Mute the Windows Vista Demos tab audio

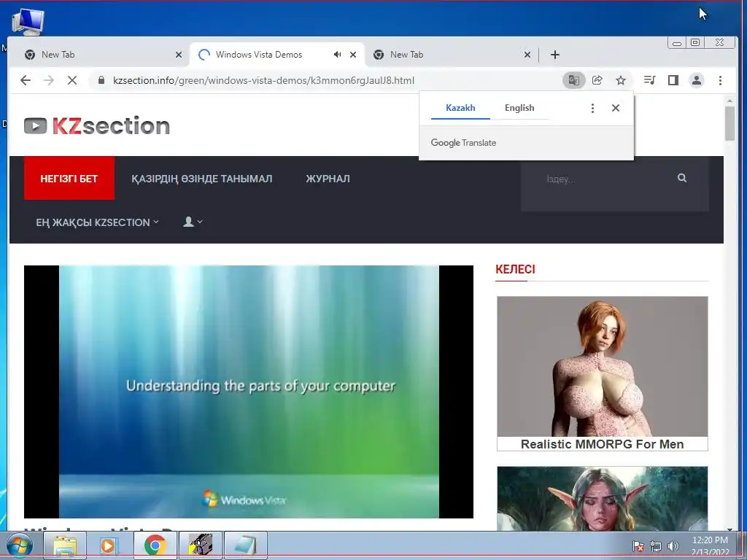click(x=337, y=54)
